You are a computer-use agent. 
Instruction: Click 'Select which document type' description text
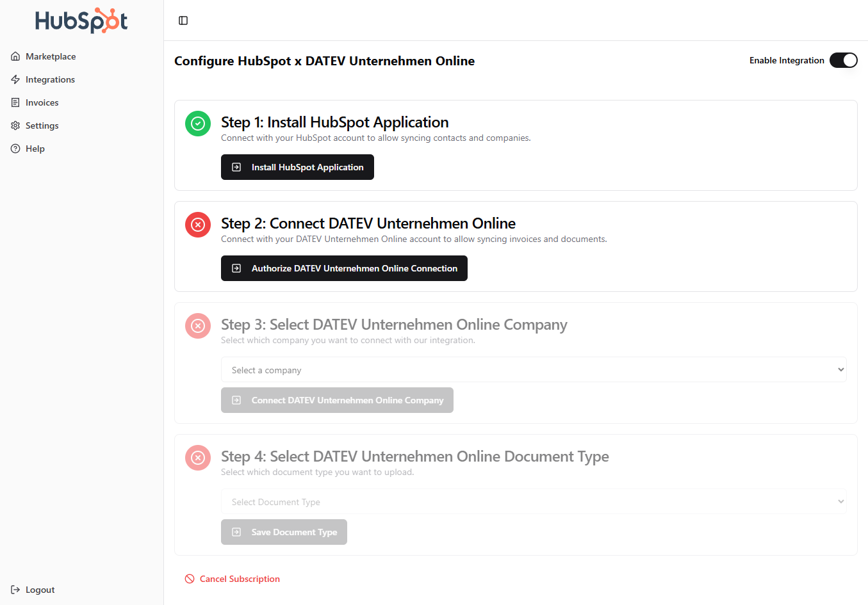click(318, 472)
